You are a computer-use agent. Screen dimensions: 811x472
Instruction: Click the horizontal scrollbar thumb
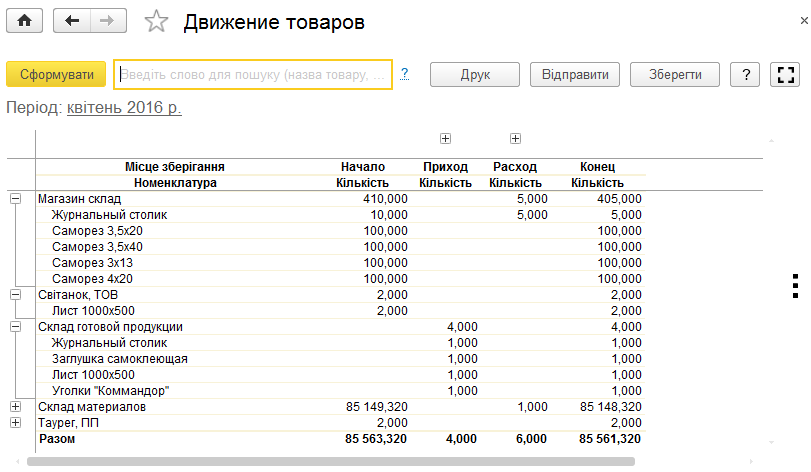coord(331,461)
